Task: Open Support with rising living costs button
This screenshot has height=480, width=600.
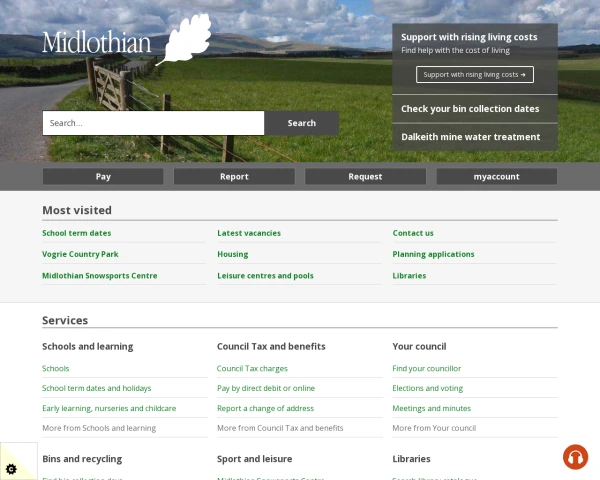Action: [x=474, y=75]
